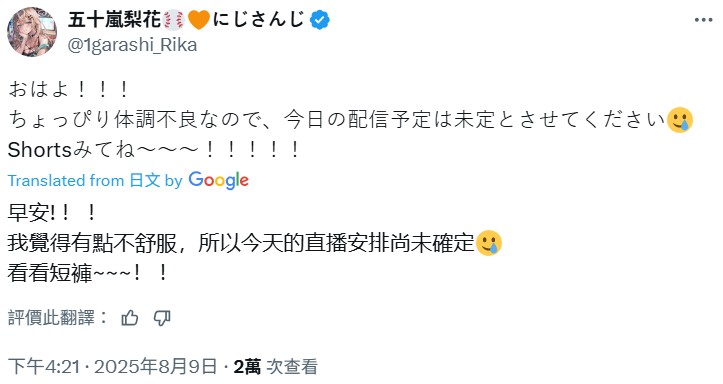Rate translation with thumbs up icon
The height and width of the screenshot is (384, 723).
click(130, 318)
